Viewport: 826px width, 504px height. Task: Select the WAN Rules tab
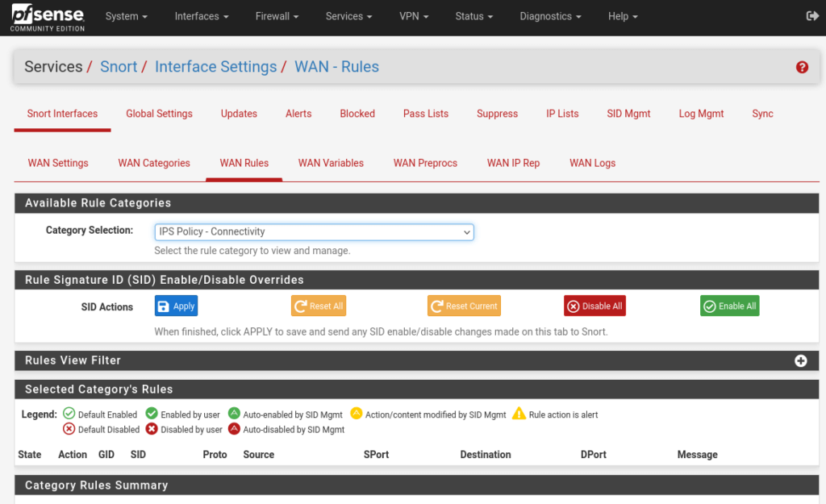tap(244, 163)
